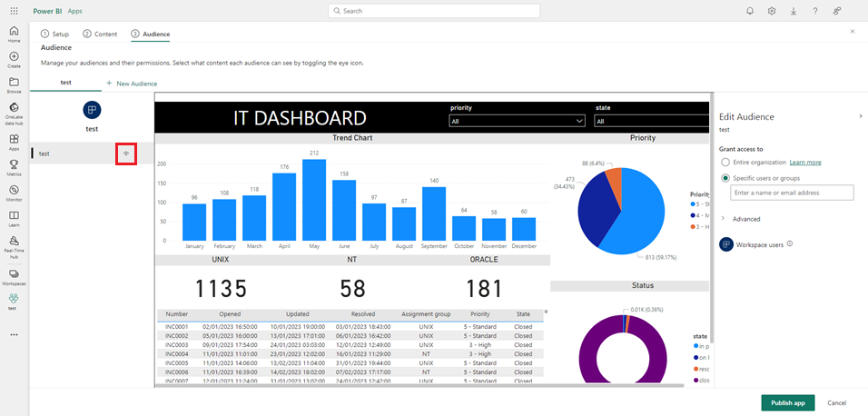This screenshot has width=868, height=416.
Task: Click the notifications bell icon
Action: [x=750, y=11]
